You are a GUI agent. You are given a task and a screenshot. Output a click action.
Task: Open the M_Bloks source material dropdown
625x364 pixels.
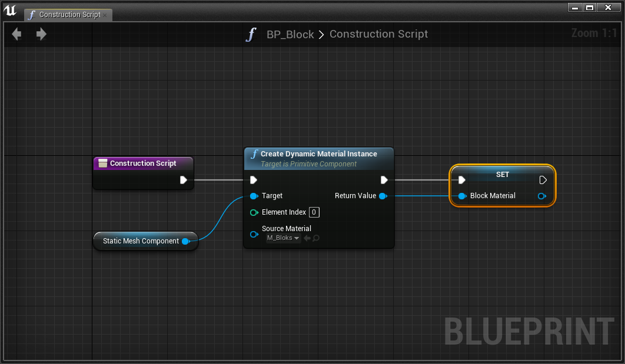coord(283,238)
